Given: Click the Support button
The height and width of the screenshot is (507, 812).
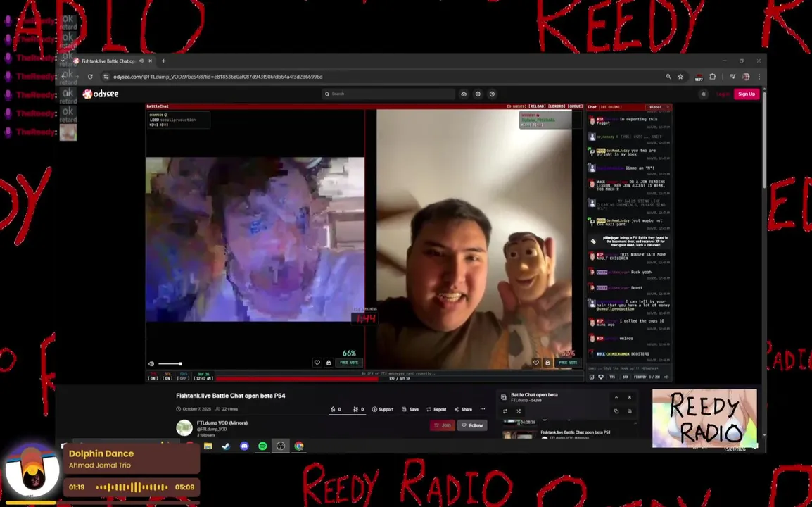Looking at the screenshot, I should click(383, 409).
